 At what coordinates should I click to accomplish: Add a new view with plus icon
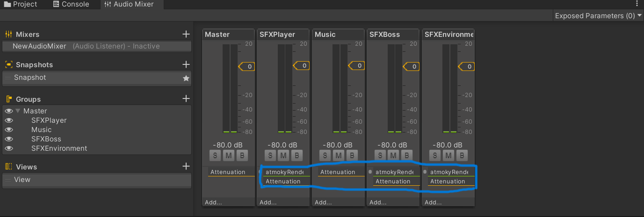(186, 167)
